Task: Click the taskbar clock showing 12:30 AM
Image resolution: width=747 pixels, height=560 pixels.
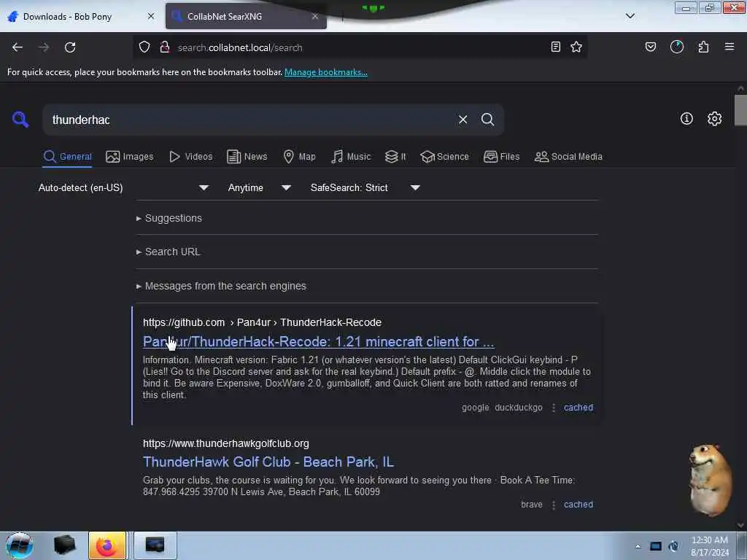Action: tap(710, 546)
